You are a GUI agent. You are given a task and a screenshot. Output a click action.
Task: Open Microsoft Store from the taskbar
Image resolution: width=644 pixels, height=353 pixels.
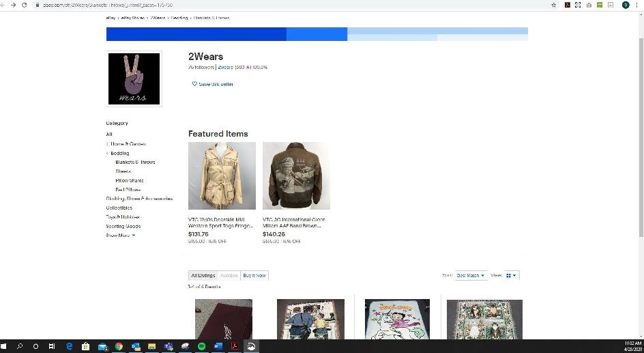click(85, 346)
